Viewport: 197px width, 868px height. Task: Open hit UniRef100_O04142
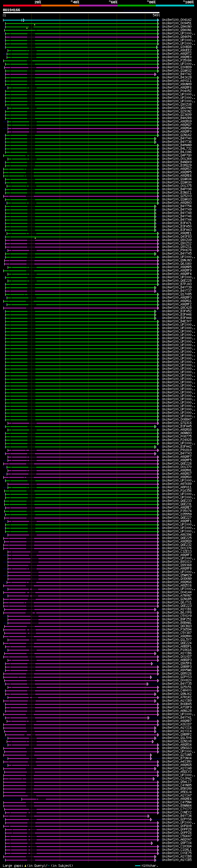click(177, 20)
